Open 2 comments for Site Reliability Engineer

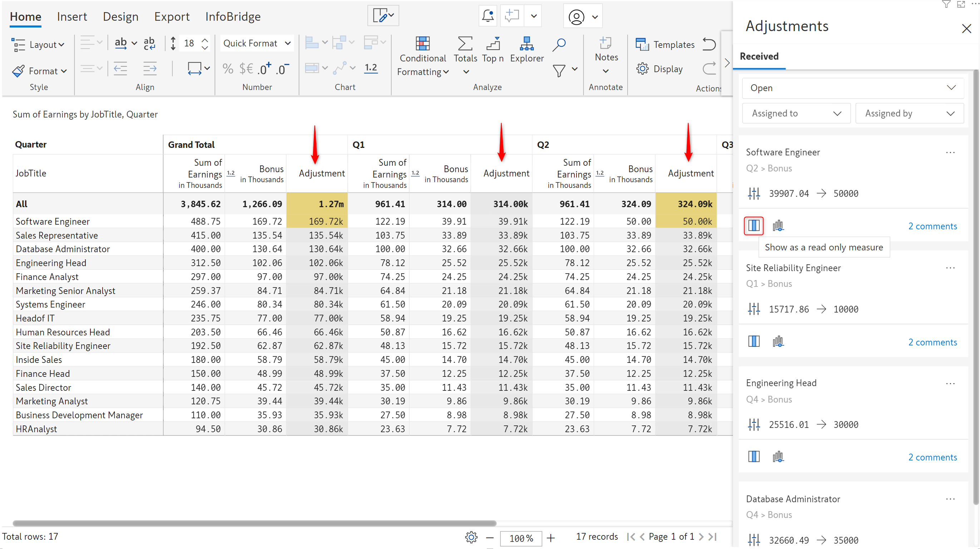932,342
